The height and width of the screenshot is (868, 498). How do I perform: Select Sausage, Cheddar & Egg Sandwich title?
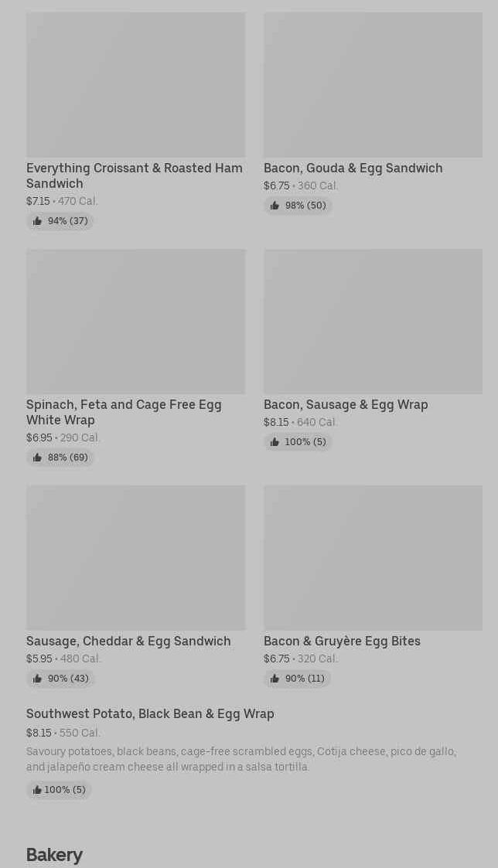point(128,642)
